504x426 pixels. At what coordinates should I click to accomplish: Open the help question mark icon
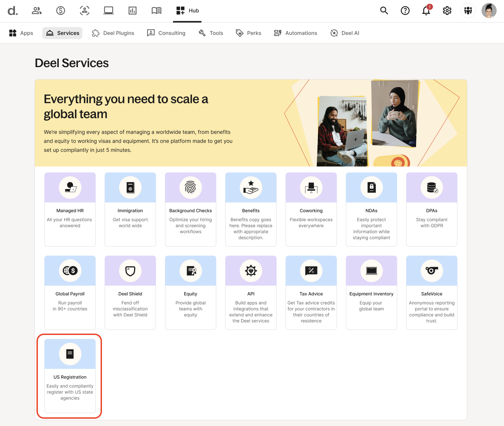pos(405,11)
